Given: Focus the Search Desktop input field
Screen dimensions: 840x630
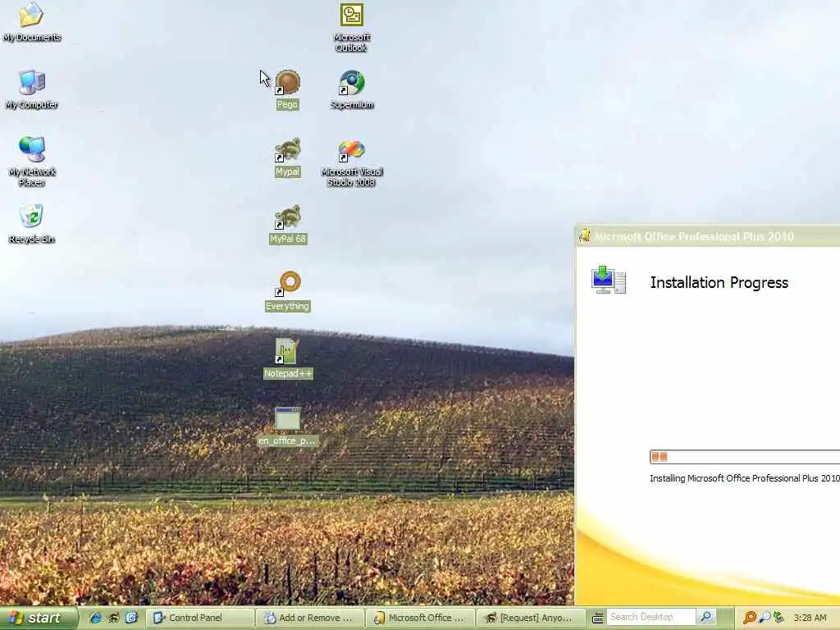Looking at the screenshot, I should [651, 617].
